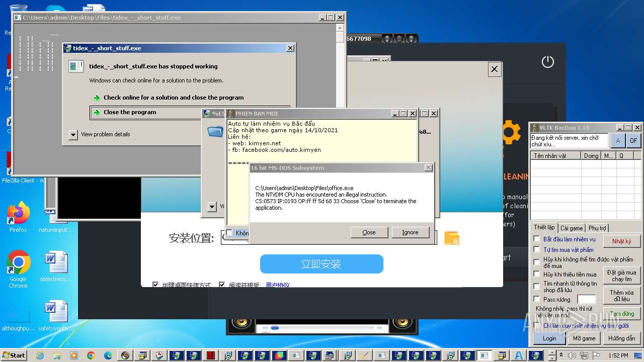Click the Microsoft Edge taskbar icon
Screen dimensions: 644x362
108,355
